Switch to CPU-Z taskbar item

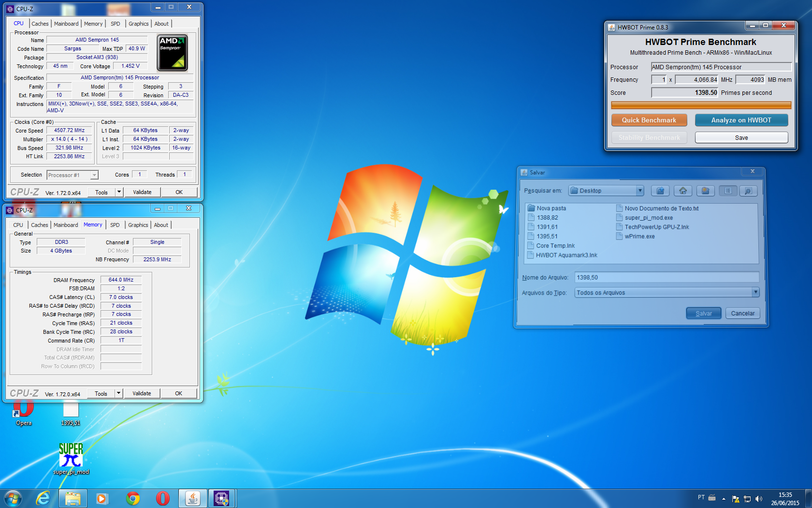[x=222, y=498]
